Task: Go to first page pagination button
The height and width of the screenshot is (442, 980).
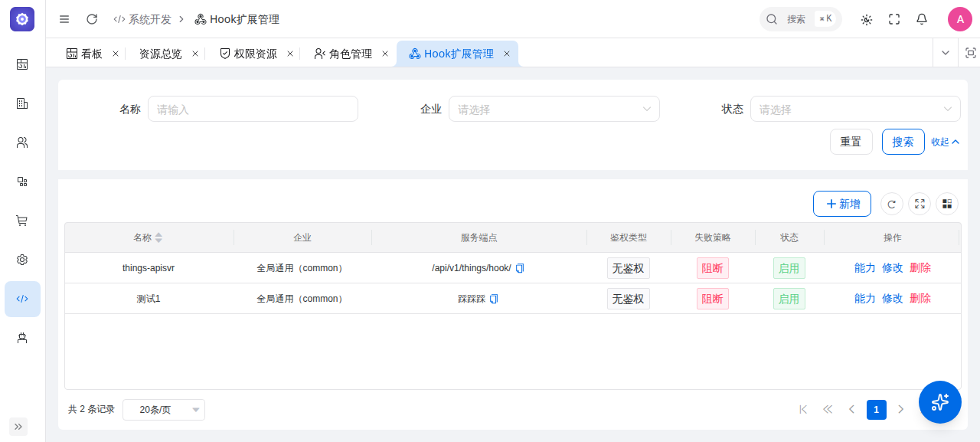Action: pos(803,410)
